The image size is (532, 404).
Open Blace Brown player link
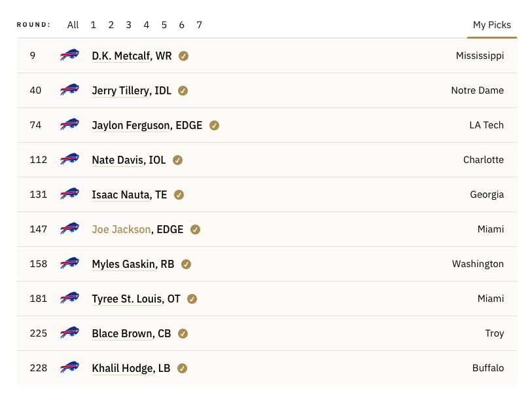[122, 333]
